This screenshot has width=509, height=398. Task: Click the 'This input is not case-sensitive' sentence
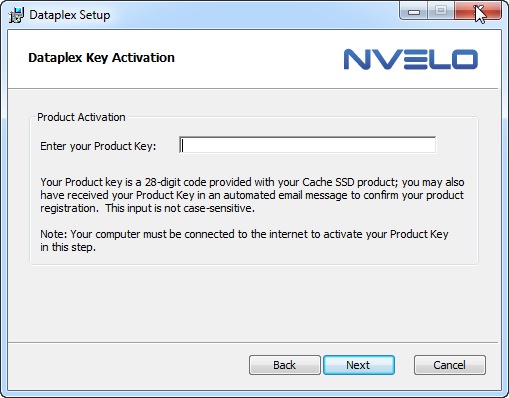[180, 208]
